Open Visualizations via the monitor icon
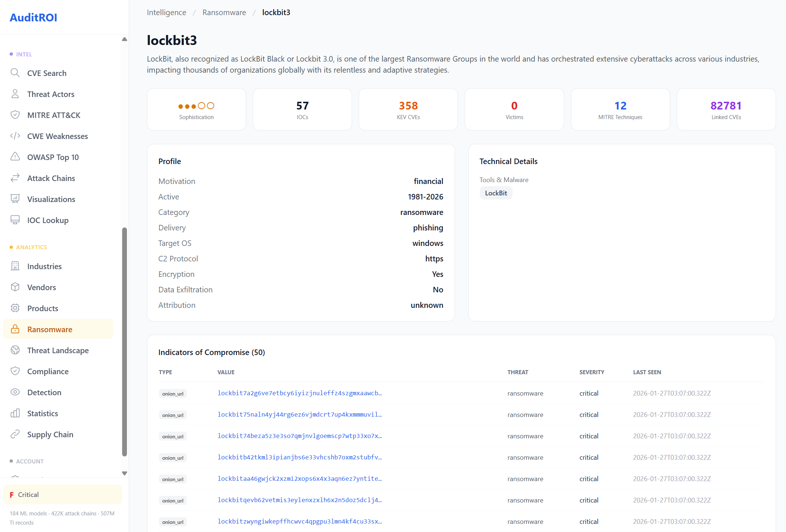Screen dimensions: 786x532 15,199
